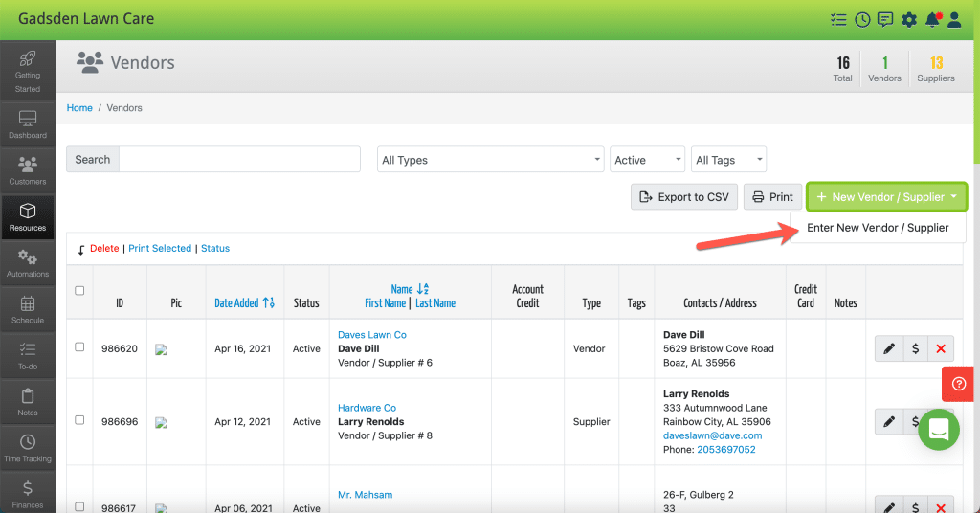This screenshot has width=980, height=513.
Task: Select checkbox for vendor ID 986696
Action: point(79,420)
